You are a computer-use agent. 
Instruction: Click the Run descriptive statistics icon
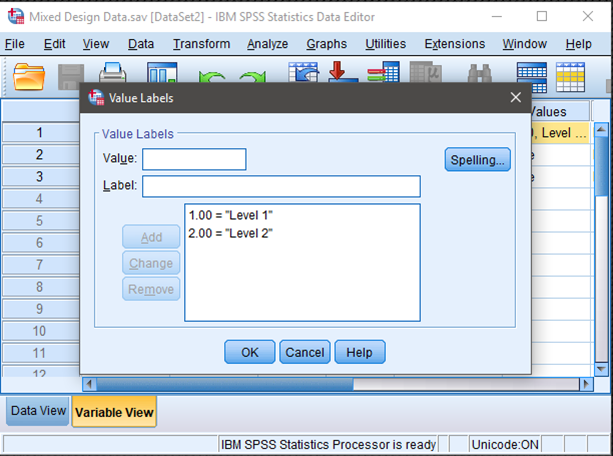point(426,72)
